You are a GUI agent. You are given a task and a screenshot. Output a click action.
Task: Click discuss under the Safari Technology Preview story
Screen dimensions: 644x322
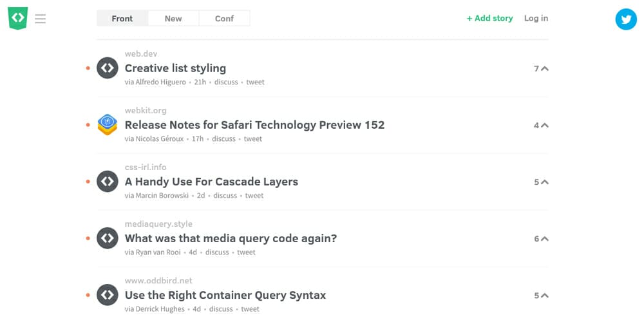(x=223, y=139)
